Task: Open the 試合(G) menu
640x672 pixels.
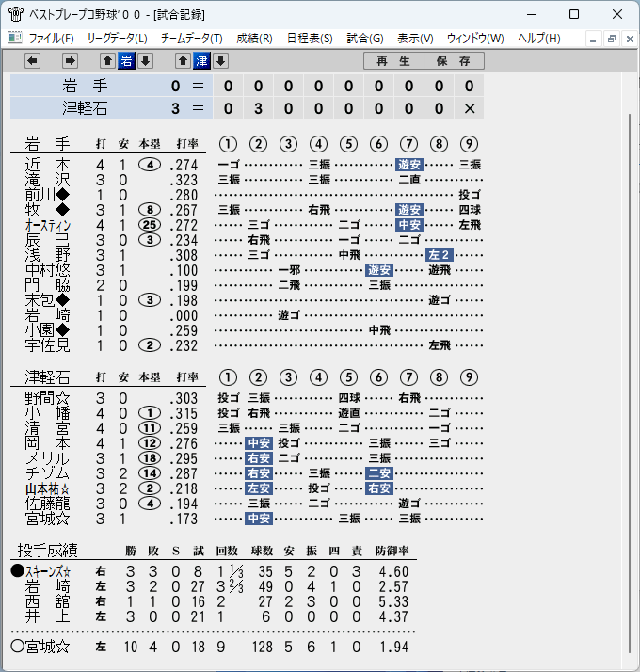Action: coord(365,39)
